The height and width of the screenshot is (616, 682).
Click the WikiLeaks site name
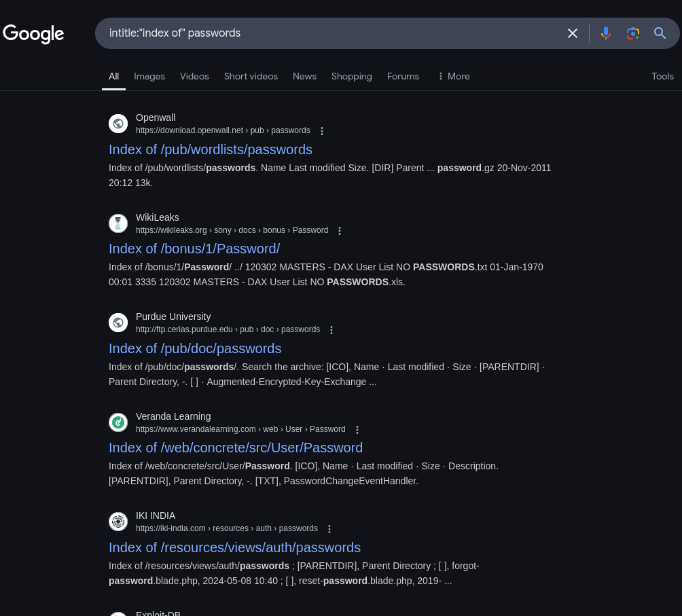point(157,217)
